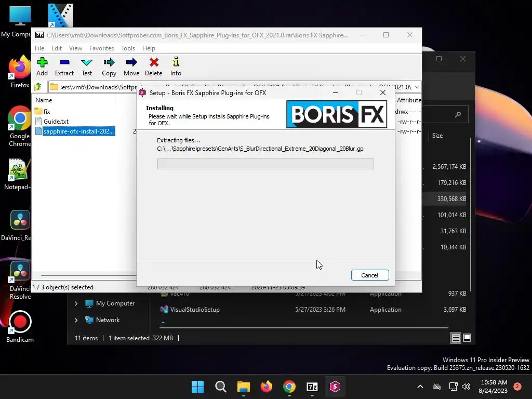Open the DaVinci Resolve desktop shortcut

[x=20, y=280]
